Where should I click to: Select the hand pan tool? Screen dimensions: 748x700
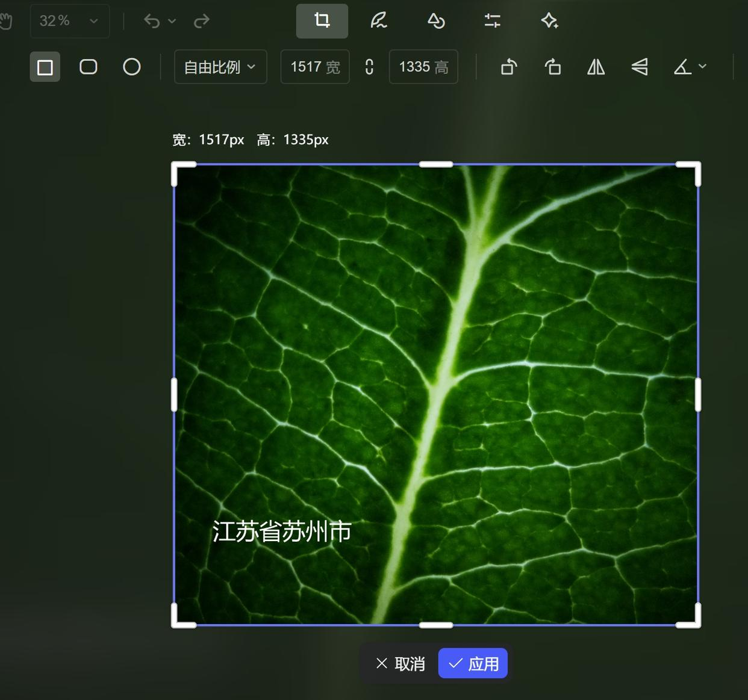(6, 22)
